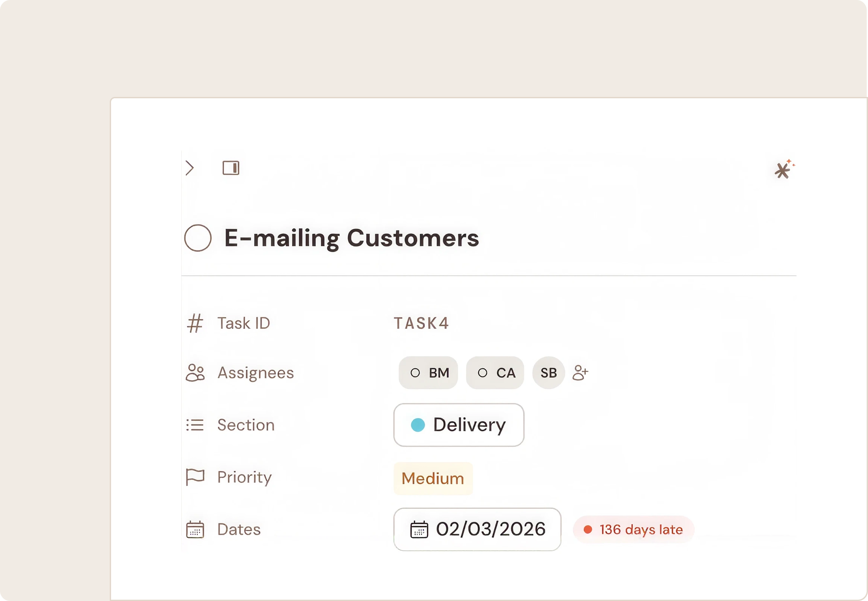This screenshot has height=601, width=868.
Task: Toggle the side panel layout icon
Action: click(x=231, y=168)
